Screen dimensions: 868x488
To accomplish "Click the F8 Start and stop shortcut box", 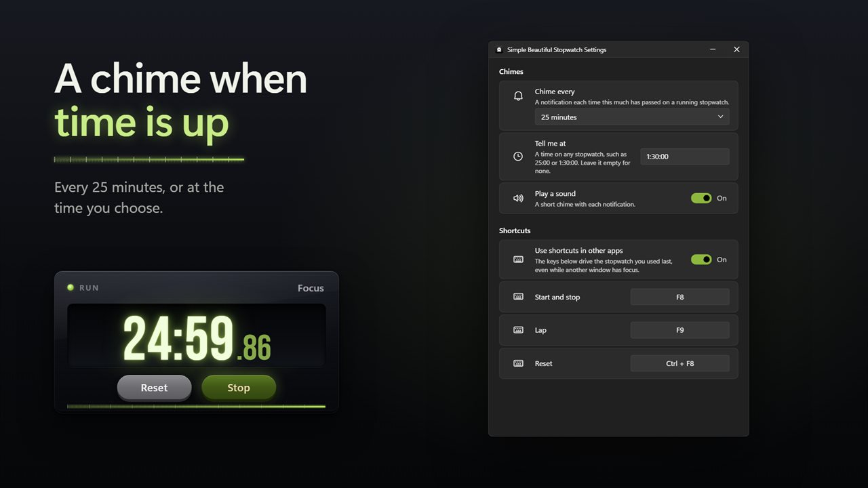I will click(x=680, y=297).
